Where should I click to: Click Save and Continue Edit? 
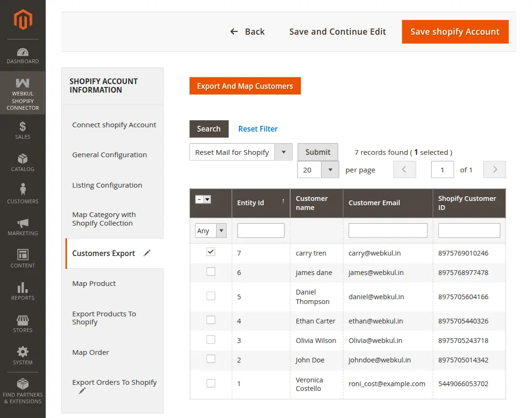click(338, 31)
